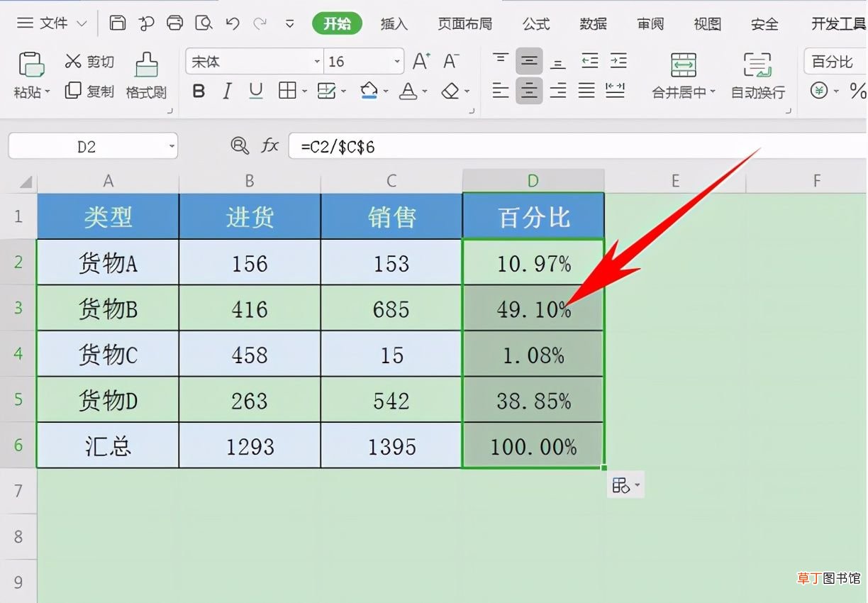Toggle vertical middle alignment
Image resolution: width=868 pixels, height=603 pixels.
pyautogui.click(x=529, y=62)
